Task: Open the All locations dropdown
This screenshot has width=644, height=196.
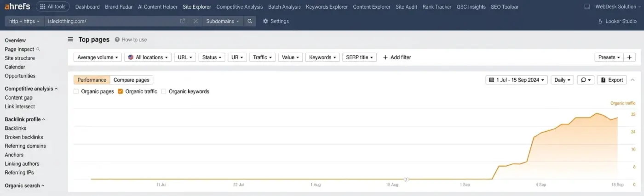Action: [148, 57]
